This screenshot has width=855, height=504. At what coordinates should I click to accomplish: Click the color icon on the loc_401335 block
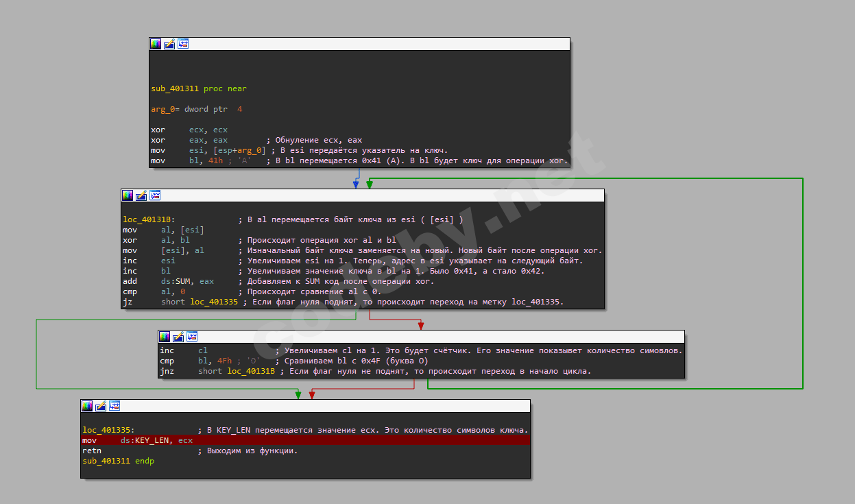tap(87, 406)
